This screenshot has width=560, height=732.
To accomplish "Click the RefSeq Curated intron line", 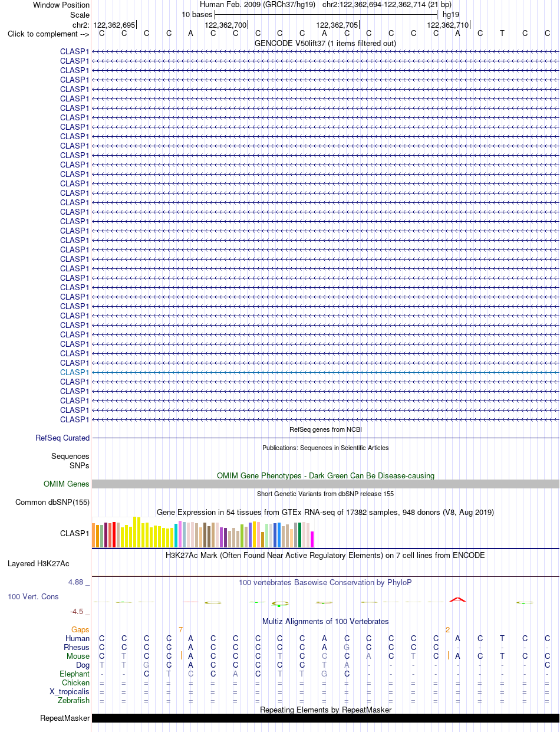I will tap(325, 438).
